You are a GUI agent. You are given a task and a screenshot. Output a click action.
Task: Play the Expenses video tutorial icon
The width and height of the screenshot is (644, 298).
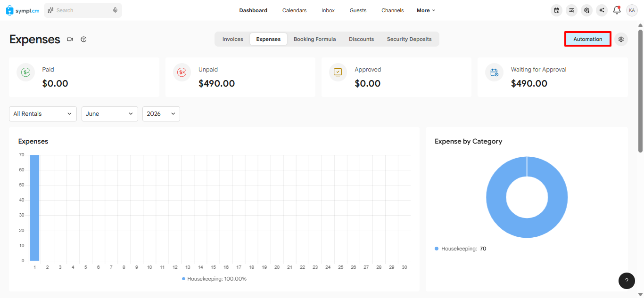tap(70, 40)
